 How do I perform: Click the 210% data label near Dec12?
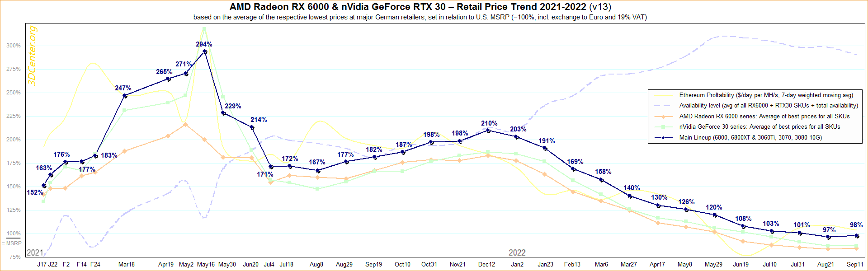[x=489, y=123]
